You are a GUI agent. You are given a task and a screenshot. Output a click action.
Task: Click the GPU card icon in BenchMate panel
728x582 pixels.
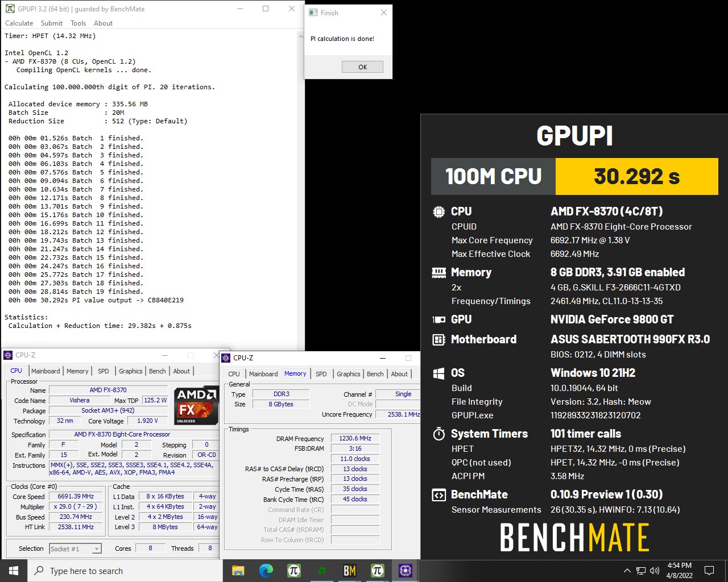pos(439,319)
